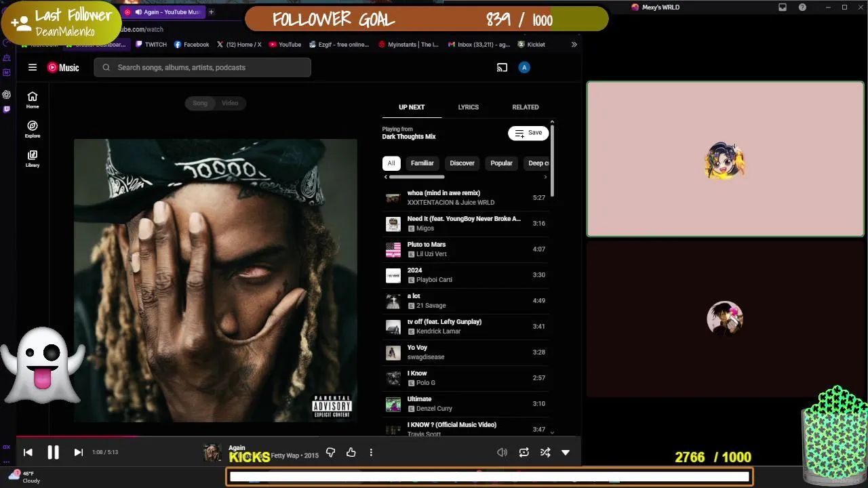Open the RELATED tab
The width and height of the screenshot is (868, 488).
tap(526, 107)
